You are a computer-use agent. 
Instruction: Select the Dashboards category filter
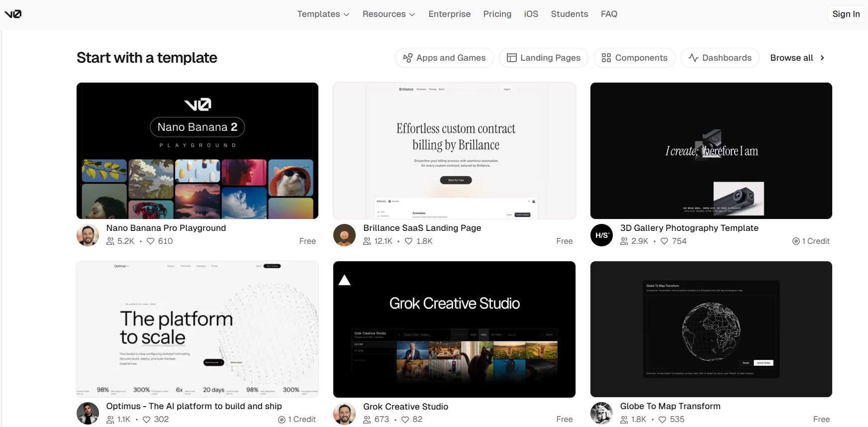tap(719, 58)
